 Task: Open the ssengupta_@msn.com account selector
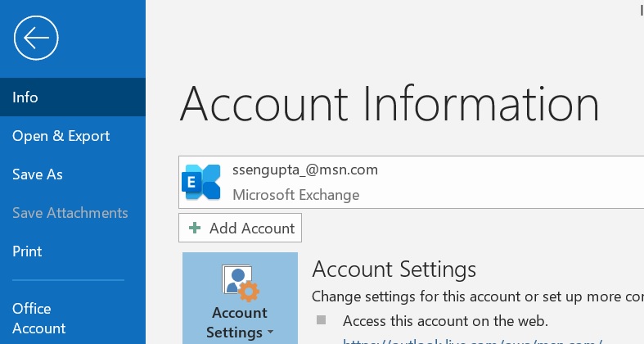[411, 182]
